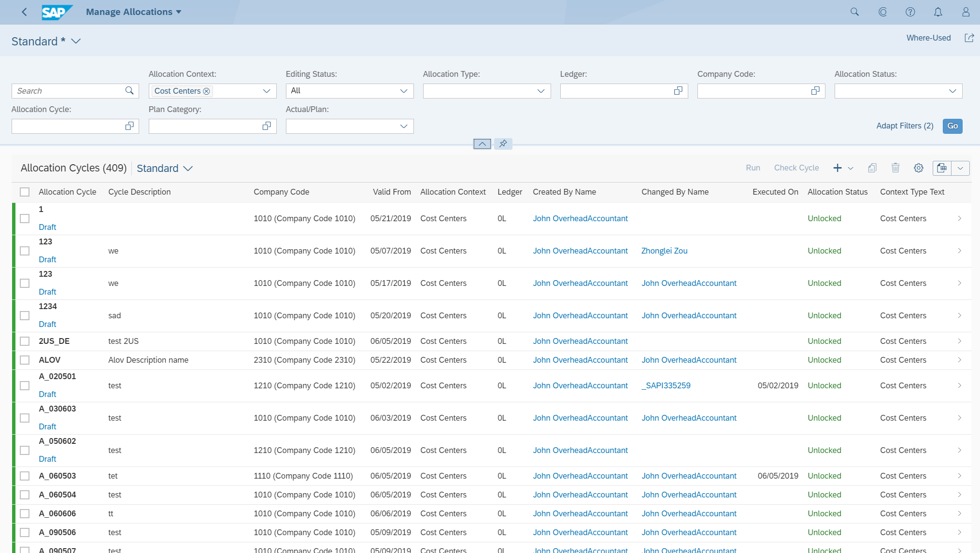
Task: Click the back navigation arrow
Action: (x=24, y=12)
